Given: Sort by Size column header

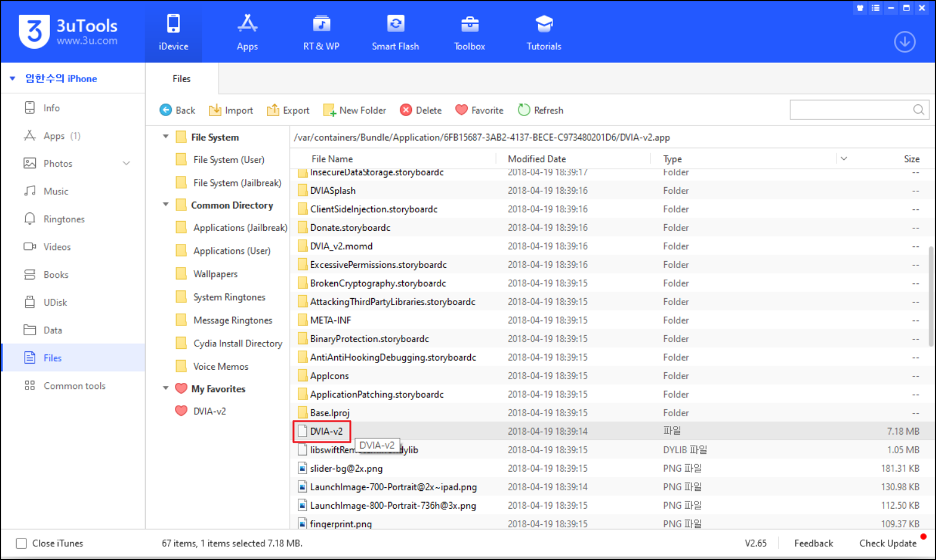Looking at the screenshot, I should click(911, 159).
